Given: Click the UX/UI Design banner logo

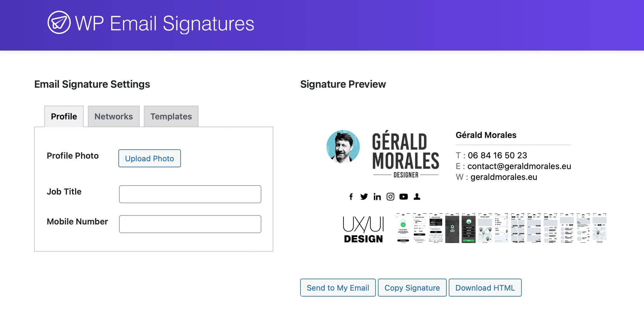Looking at the screenshot, I should pyautogui.click(x=363, y=229).
